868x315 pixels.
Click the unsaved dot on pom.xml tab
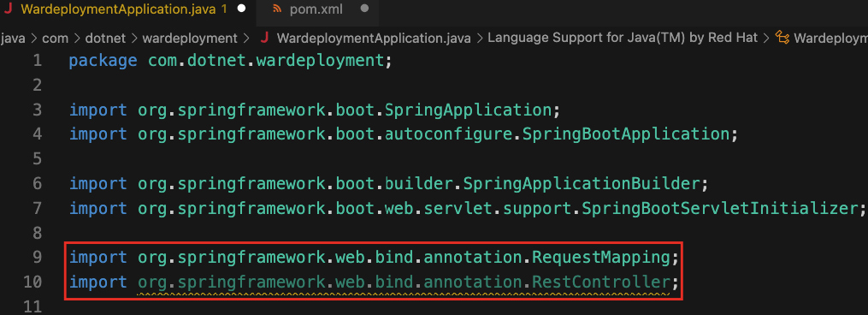pos(363,9)
